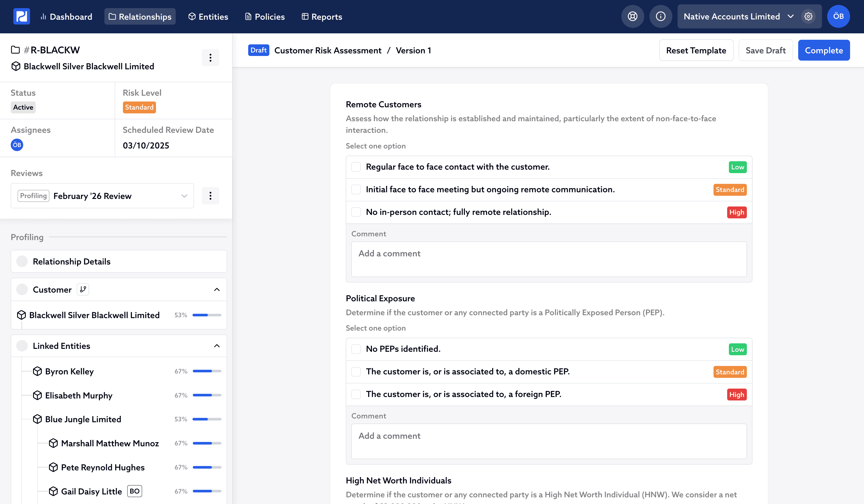Click the app logo in top-left corner
The image size is (864, 504).
(21, 17)
